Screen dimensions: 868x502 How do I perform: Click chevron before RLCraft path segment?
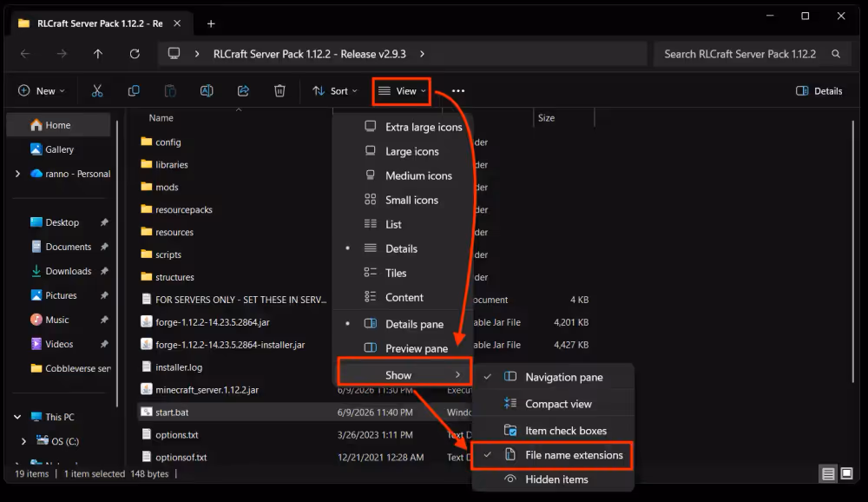pos(197,54)
